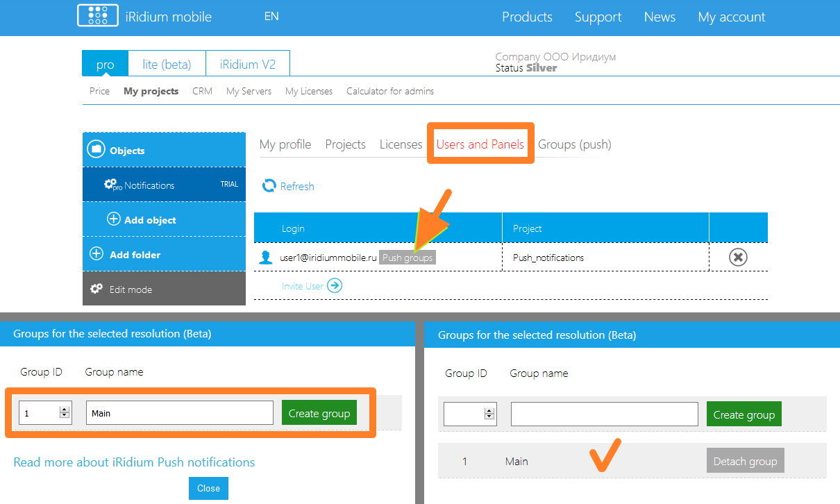Click the empty Group ID stepper in right dialog
This screenshot has height=504, width=840.
point(470,414)
